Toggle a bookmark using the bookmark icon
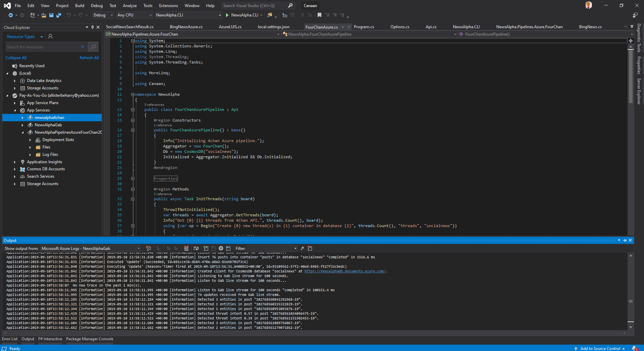The width and height of the screenshot is (644, 351). coord(319,15)
